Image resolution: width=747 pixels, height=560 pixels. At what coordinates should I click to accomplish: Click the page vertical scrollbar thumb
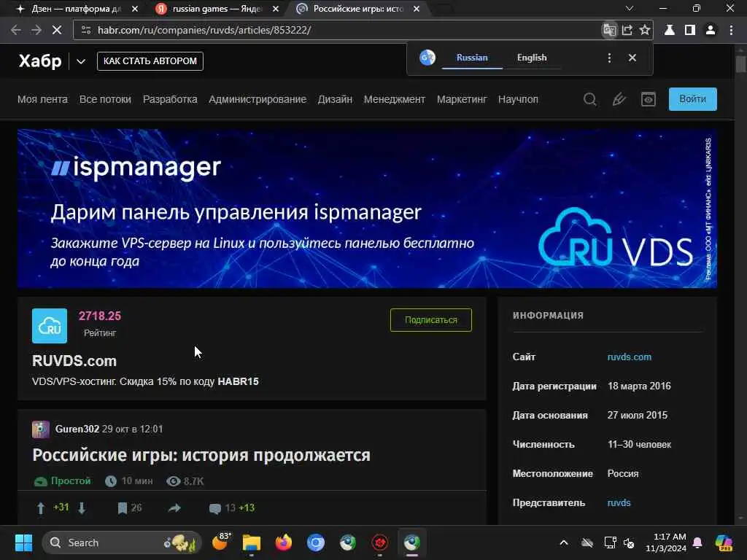click(x=740, y=64)
